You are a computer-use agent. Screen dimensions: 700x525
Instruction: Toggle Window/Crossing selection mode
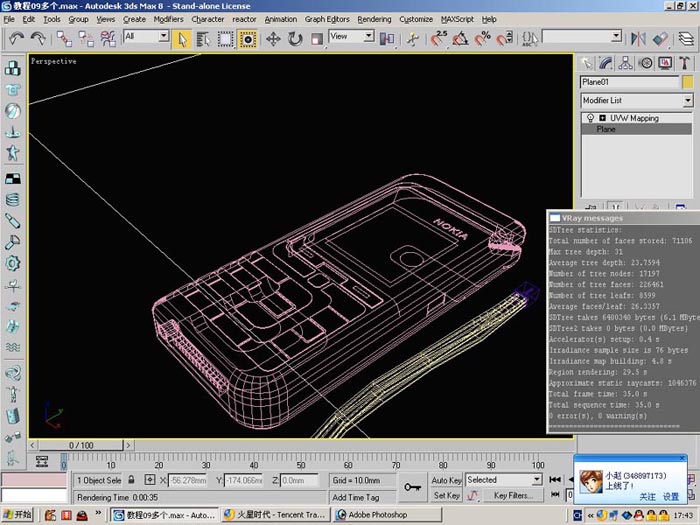point(247,39)
